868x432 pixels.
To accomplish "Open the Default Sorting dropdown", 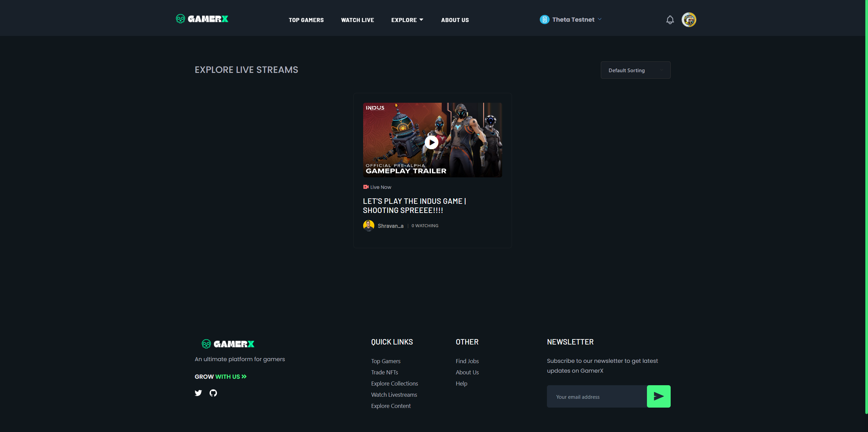I will [x=635, y=70].
